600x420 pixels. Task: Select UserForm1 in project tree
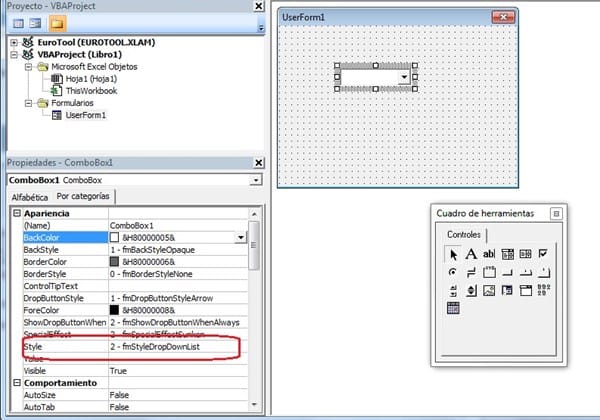(x=85, y=115)
